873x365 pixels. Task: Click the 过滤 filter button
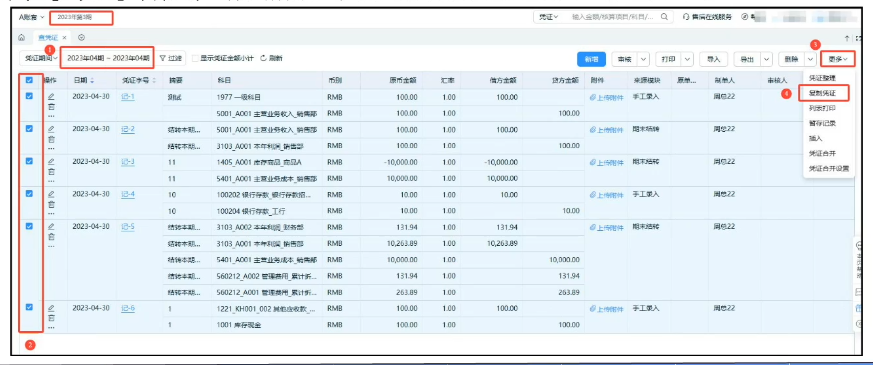[x=170, y=58]
